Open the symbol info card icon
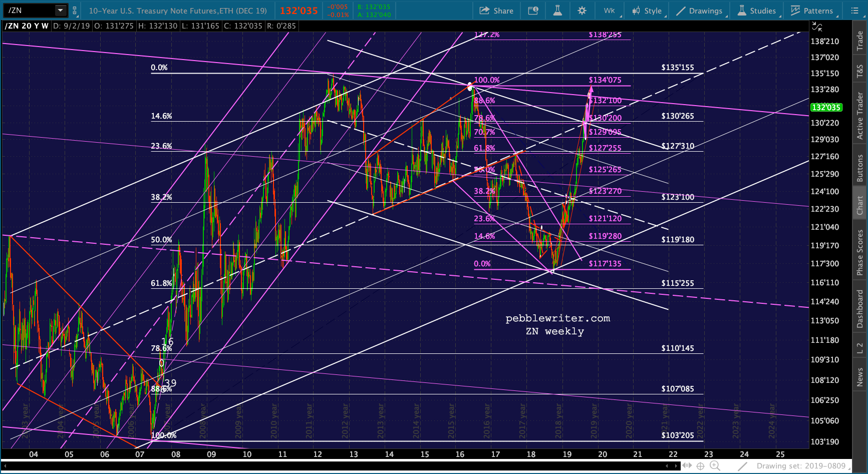 click(533, 11)
